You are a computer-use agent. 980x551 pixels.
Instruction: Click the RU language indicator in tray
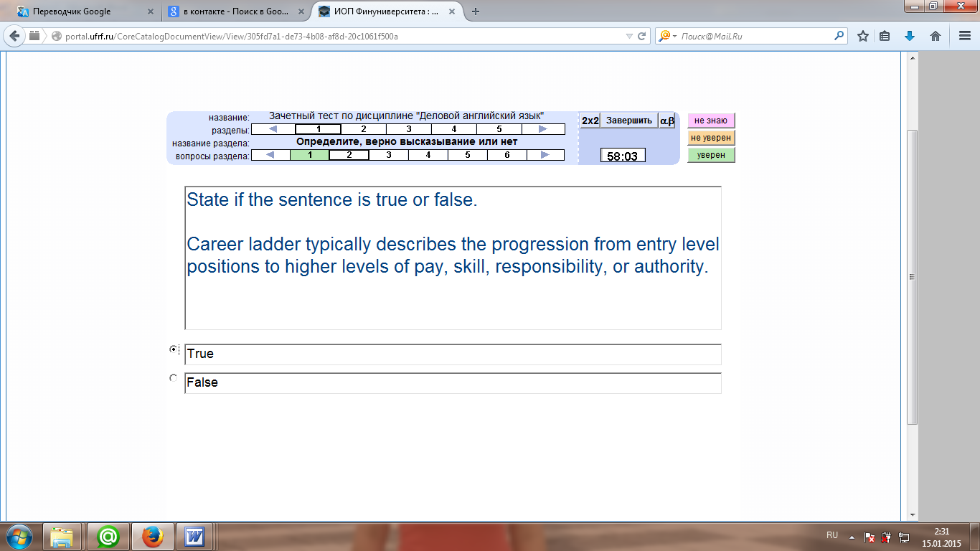(832, 535)
